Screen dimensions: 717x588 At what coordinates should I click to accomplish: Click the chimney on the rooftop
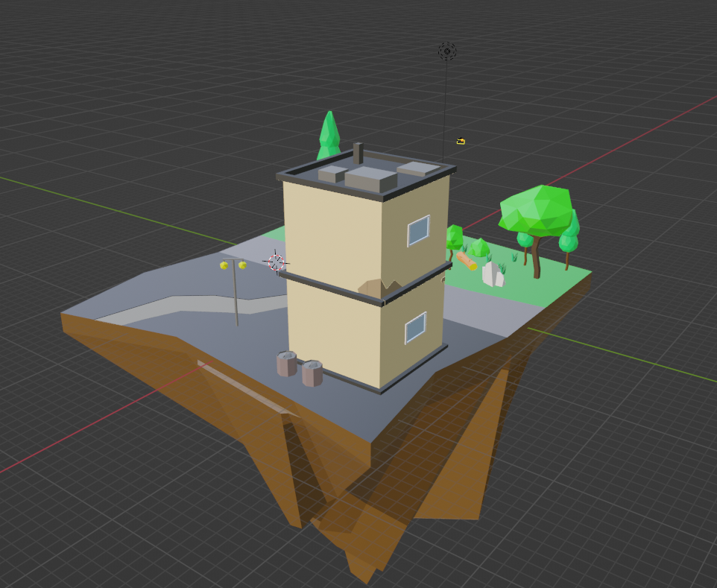point(358,153)
